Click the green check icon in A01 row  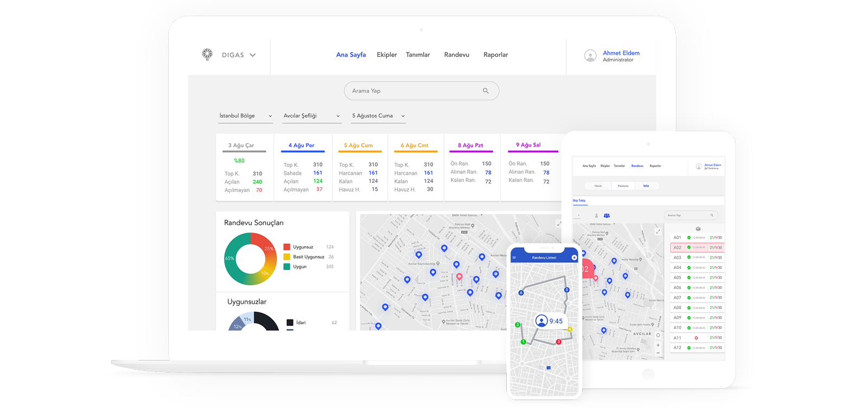(x=689, y=237)
